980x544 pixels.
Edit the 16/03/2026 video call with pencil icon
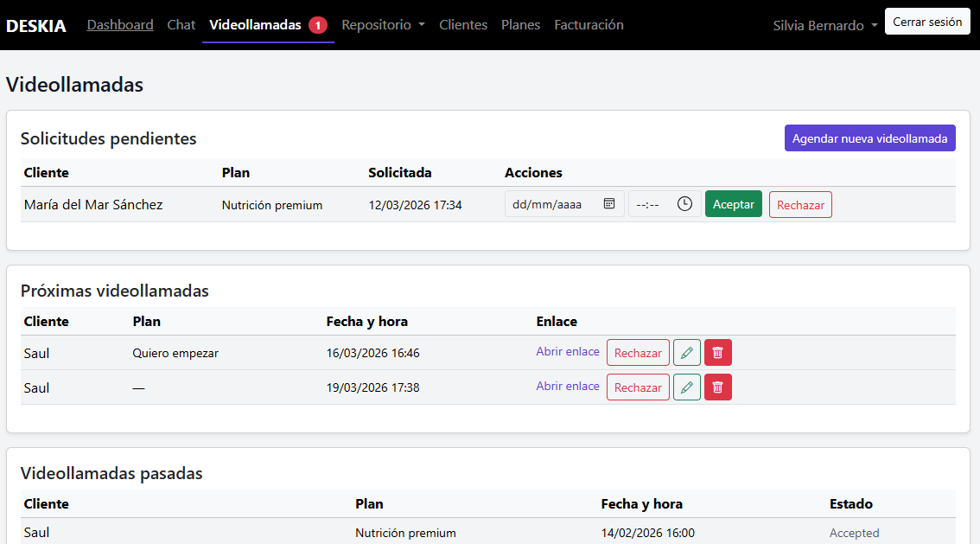point(687,353)
